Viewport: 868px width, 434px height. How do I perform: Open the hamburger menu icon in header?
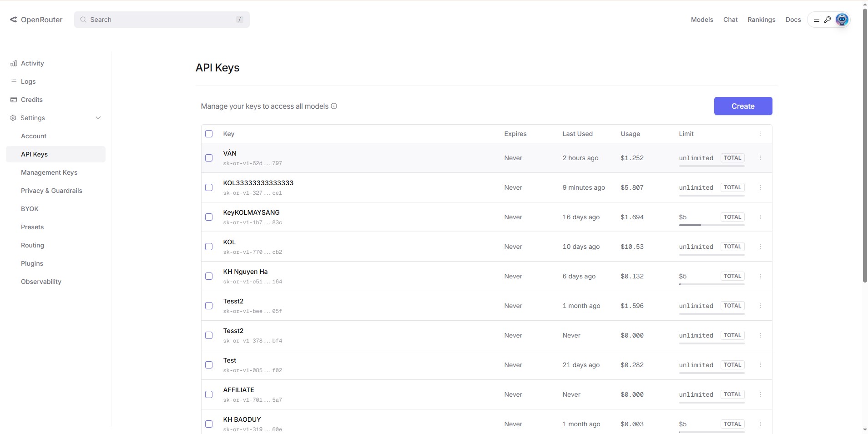(x=817, y=20)
